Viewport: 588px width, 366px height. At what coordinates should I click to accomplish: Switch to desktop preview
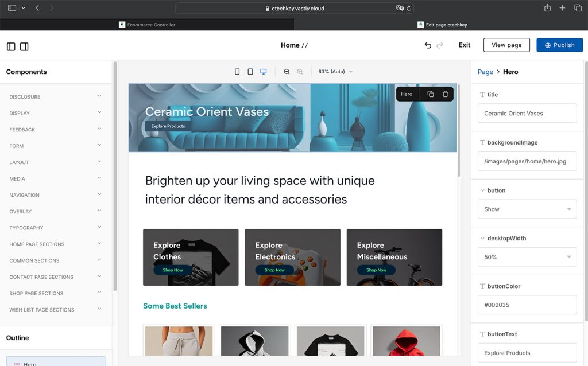(x=264, y=72)
